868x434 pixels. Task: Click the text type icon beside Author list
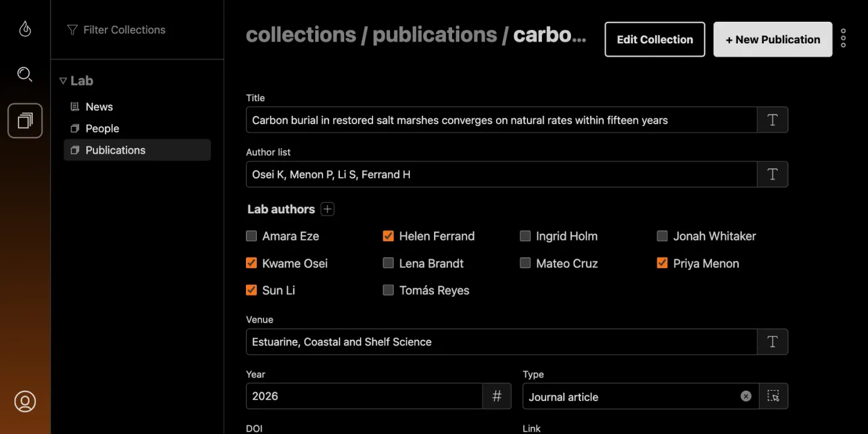point(772,174)
